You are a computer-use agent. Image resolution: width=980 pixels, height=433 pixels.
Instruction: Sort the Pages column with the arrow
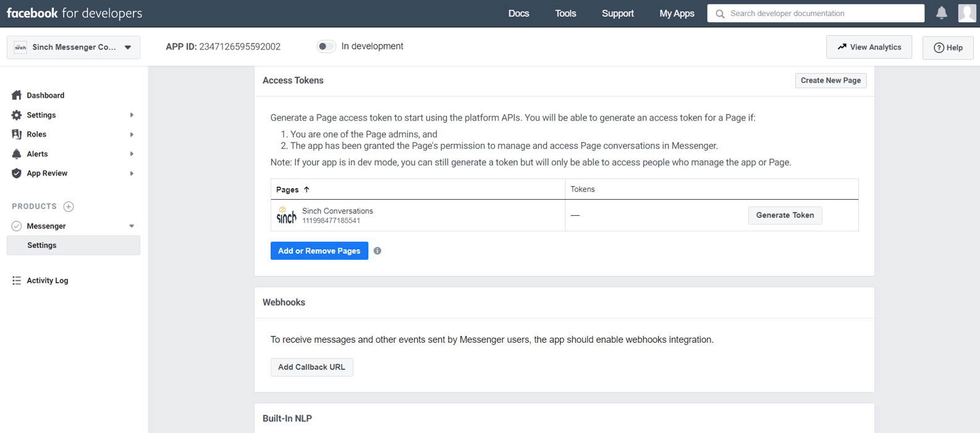(306, 189)
